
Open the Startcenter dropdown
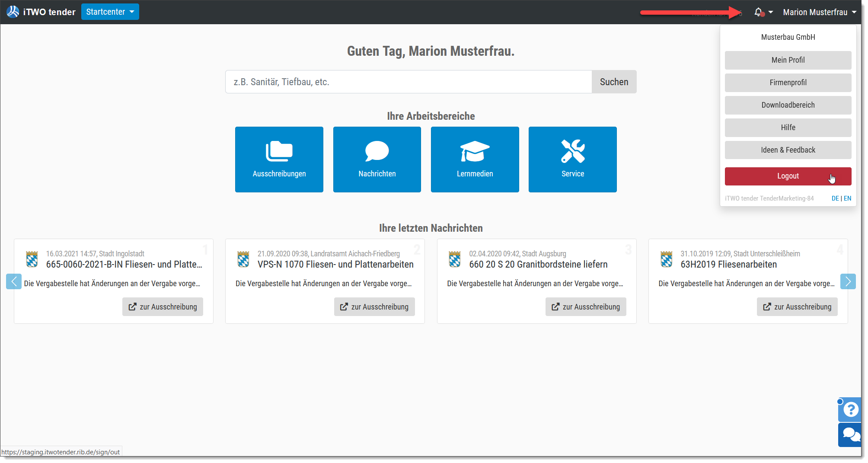(x=110, y=12)
